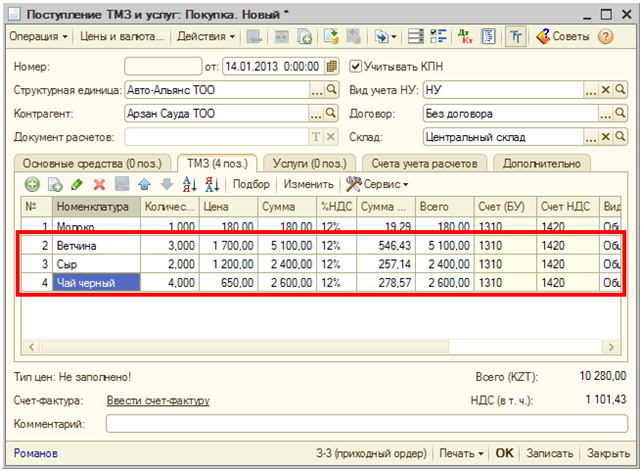Show Дт/Кт accounting entries
Screen dimensions: 642x471
tap(465, 37)
